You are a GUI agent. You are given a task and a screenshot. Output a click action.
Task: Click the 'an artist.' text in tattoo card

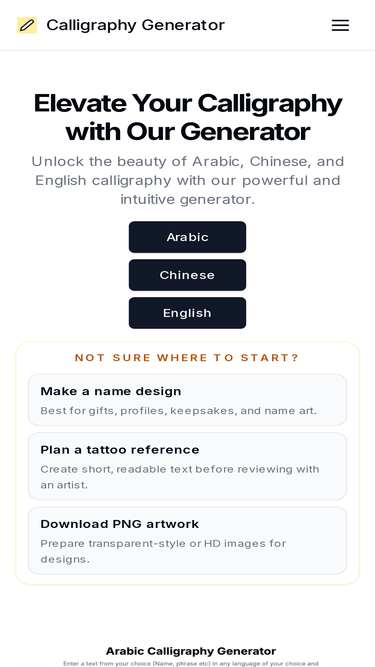click(x=64, y=485)
